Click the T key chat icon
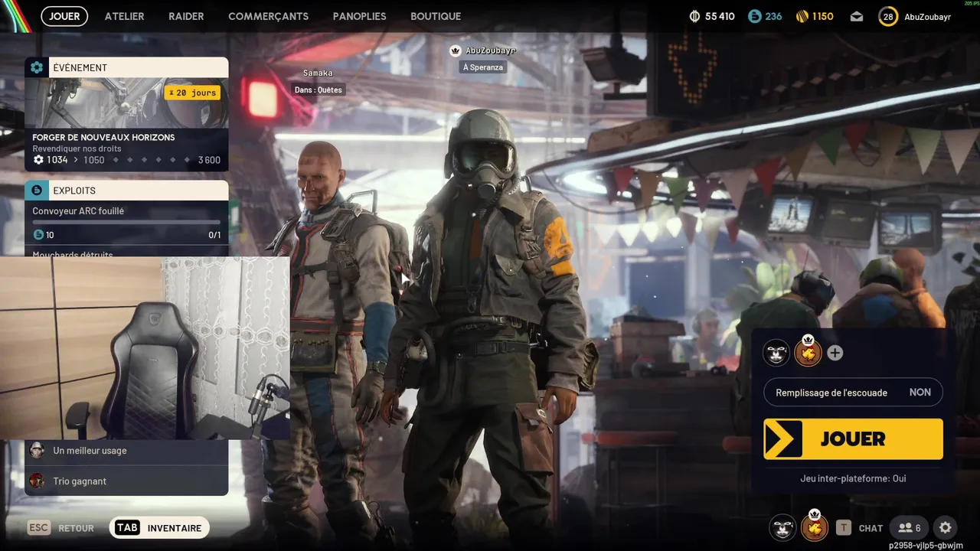The height and width of the screenshot is (551, 980). point(843,528)
